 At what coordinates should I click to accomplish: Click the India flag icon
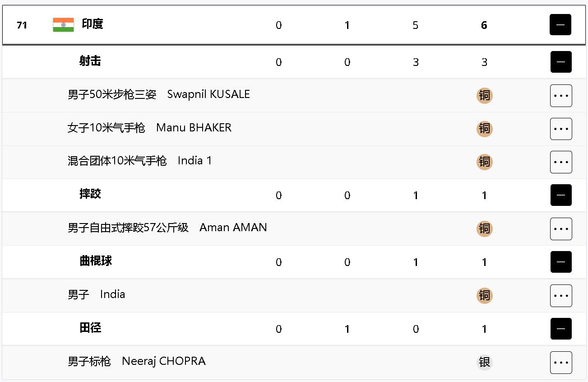[63, 25]
